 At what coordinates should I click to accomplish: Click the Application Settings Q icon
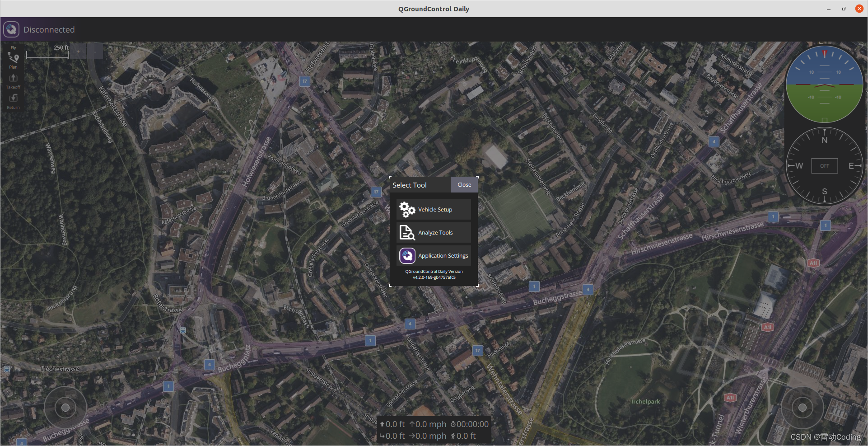click(x=407, y=256)
